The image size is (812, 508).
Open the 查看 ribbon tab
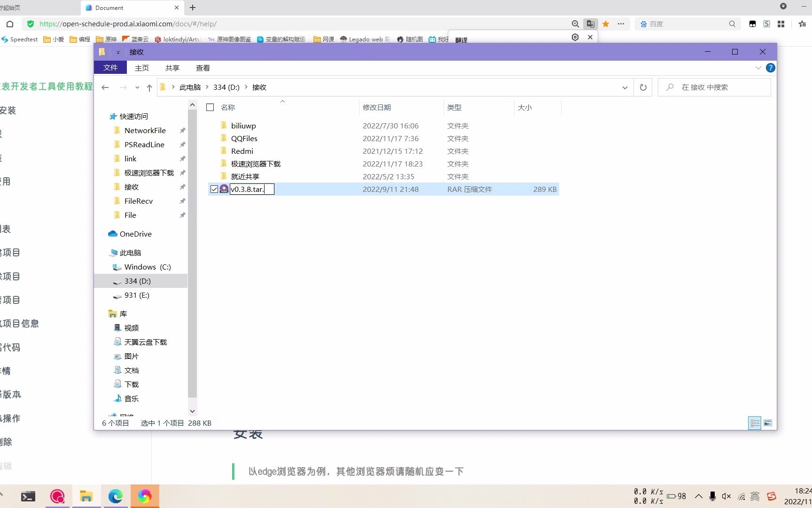coord(203,68)
